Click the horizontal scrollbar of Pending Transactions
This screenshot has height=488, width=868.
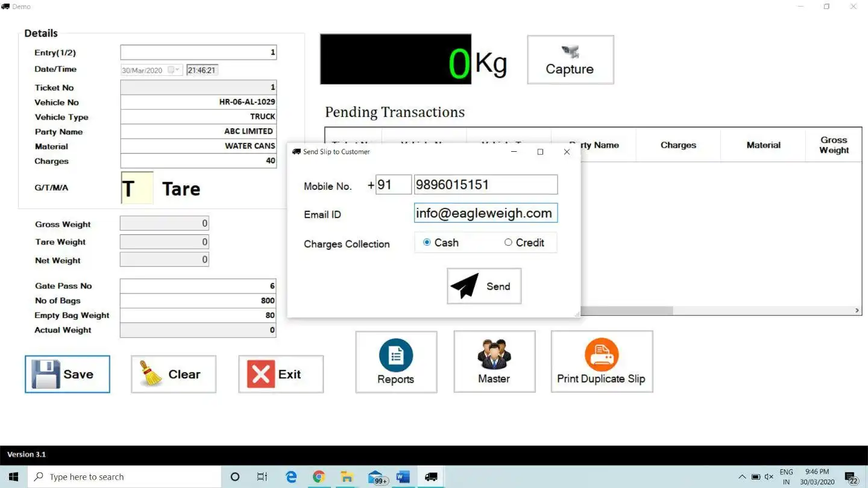click(x=627, y=310)
